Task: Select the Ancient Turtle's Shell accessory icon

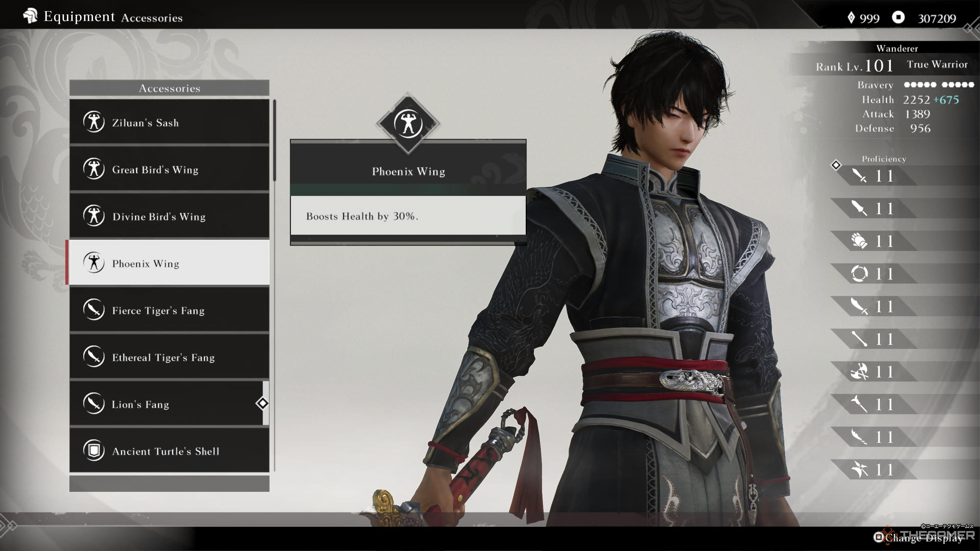Action: (94, 451)
